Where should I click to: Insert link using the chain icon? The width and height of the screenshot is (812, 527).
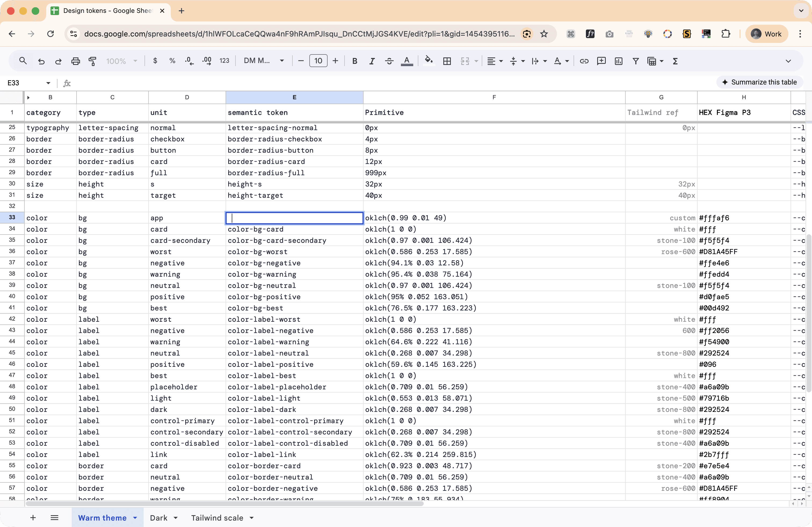tap(584, 61)
